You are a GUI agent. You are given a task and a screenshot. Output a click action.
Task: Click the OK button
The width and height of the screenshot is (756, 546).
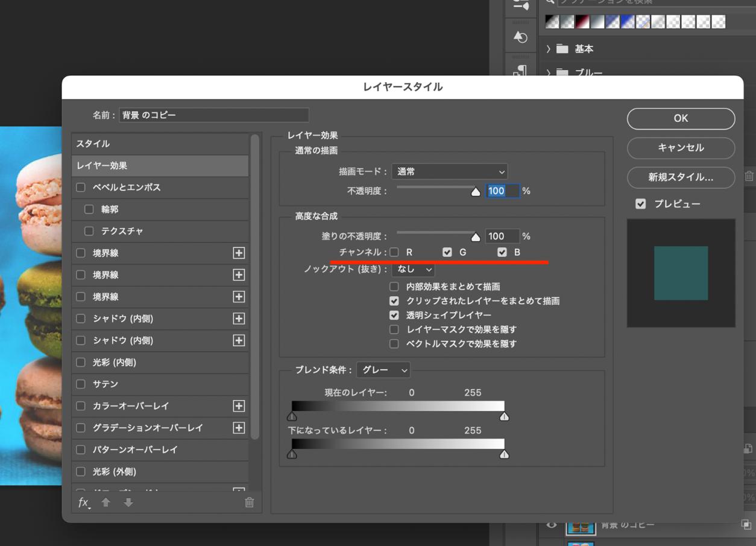pyautogui.click(x=681, y=118)
